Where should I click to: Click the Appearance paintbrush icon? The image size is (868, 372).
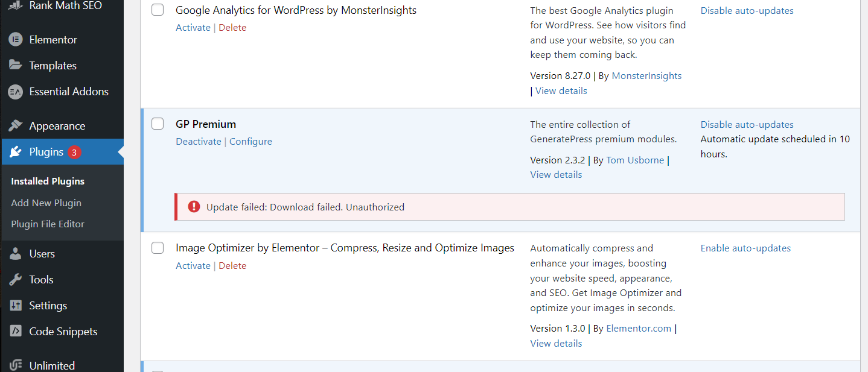pos(15,126)
